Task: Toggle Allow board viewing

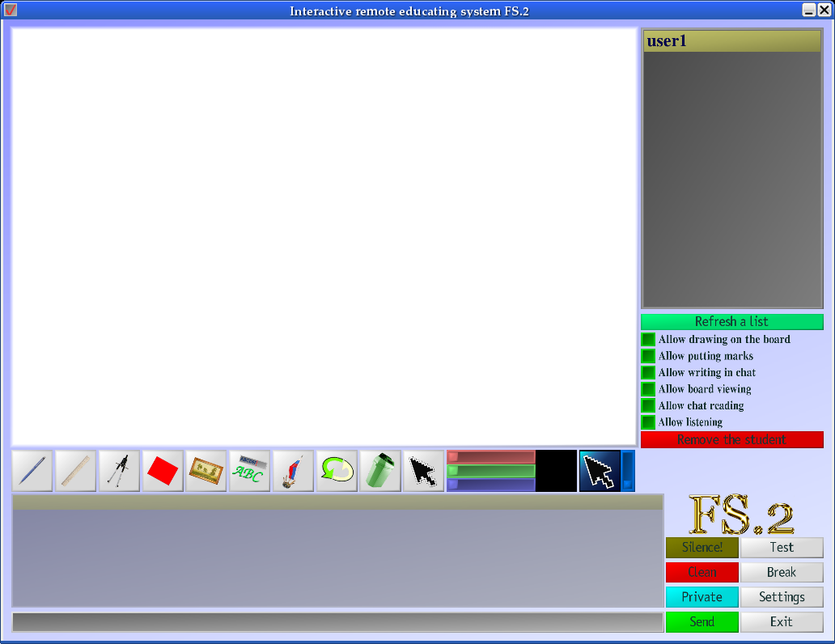Action: (648, 389)
